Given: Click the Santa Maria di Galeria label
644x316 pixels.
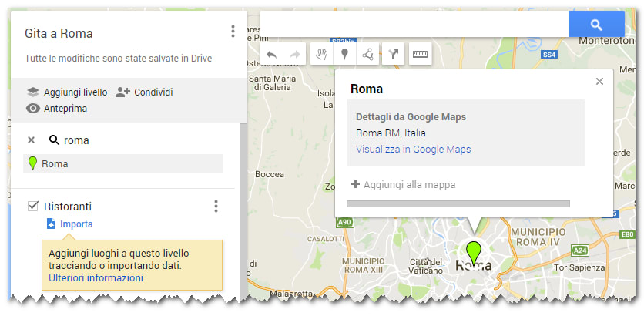Looking at the screenshot, I should coord(272,82).
